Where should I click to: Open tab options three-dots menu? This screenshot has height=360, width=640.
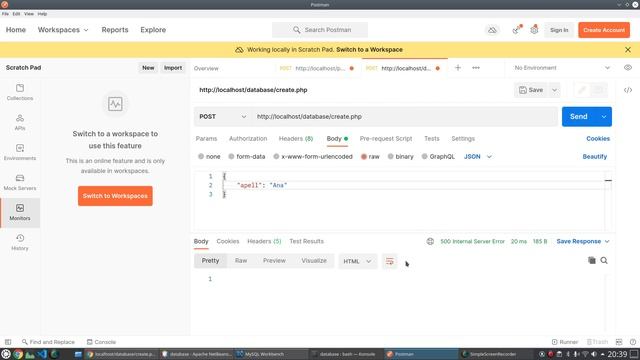tap(476, 68)
